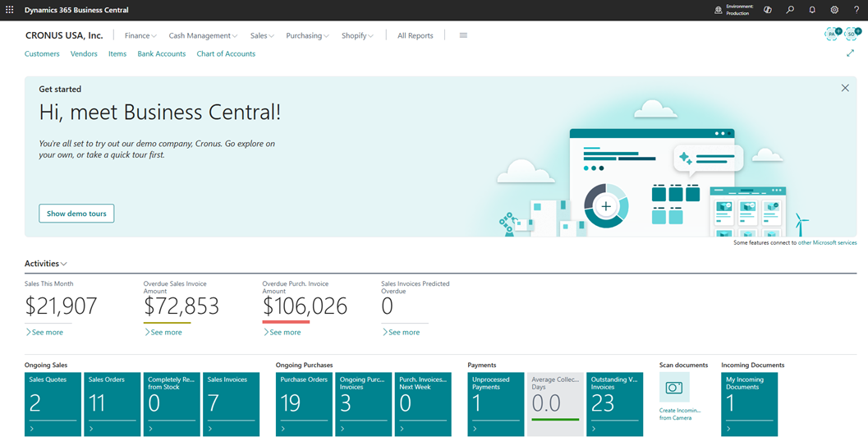The width and height of the screenshot is (868, 437).
Task: See more under Sales This Month
Action: [44, 333]
